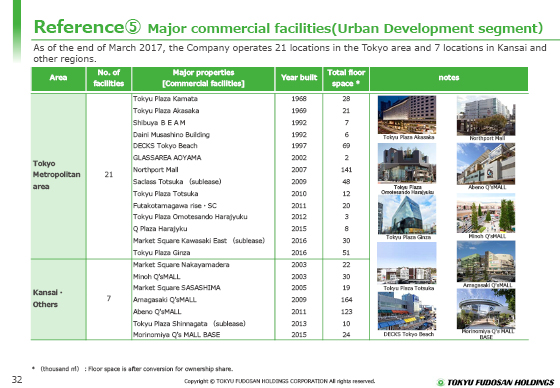Viewport: 560px width, 388px height.
Task: Select 'Tokyu Plaza Omotesando Harajyuku' table entry
Action: tap(190, 217)
